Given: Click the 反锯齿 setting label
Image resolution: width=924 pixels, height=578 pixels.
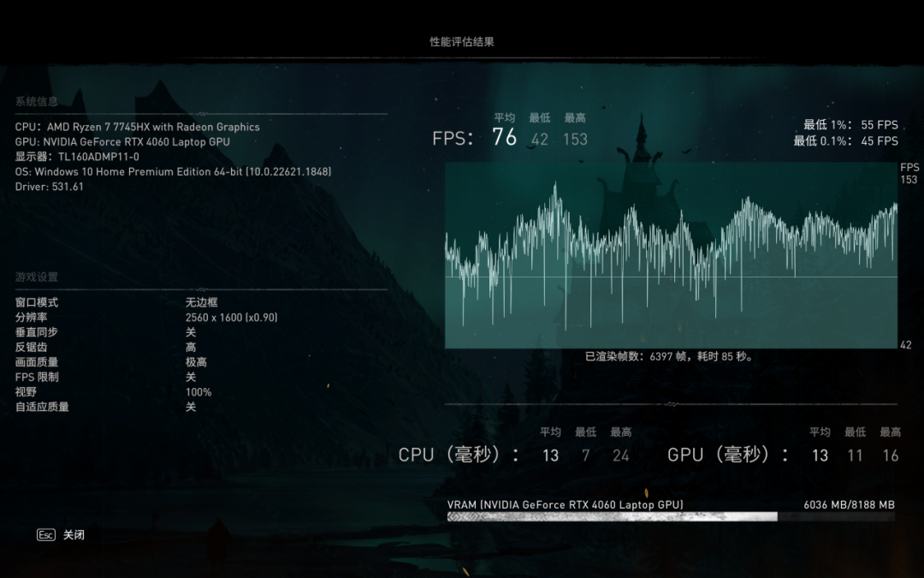Looking at the screenshot, I should (32, 348).
